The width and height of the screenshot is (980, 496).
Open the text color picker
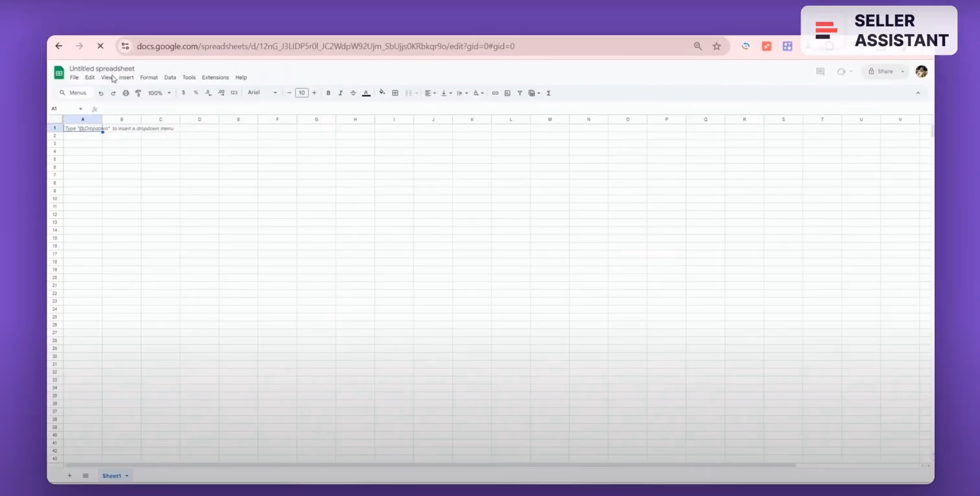click(366, 92)
